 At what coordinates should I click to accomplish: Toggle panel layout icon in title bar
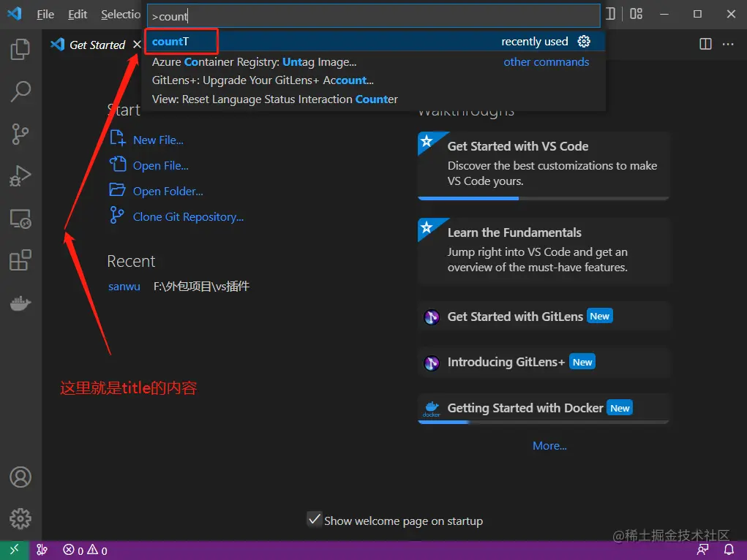(611, 14)
